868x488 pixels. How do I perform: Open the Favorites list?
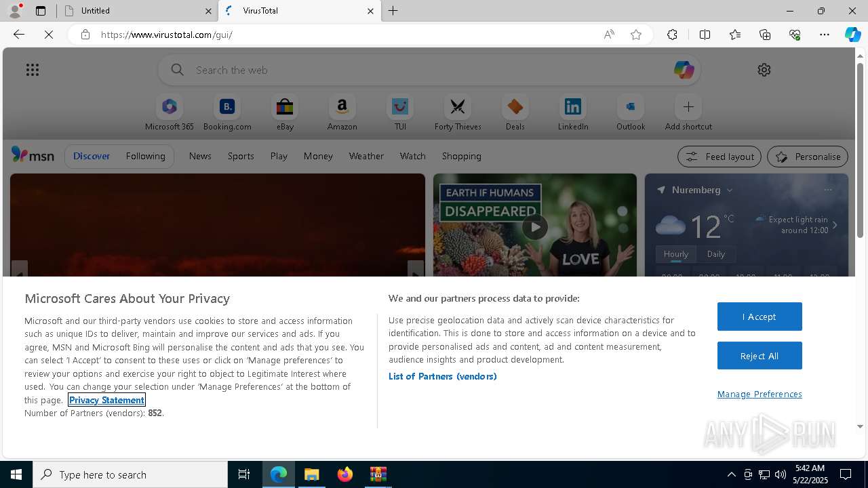tap(735, 35)
